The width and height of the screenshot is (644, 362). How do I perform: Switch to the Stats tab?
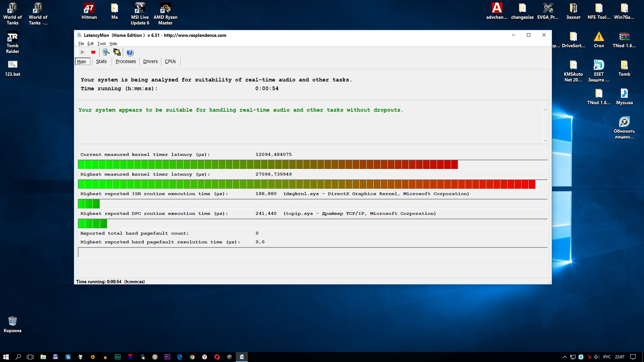(x=101, y=61)
